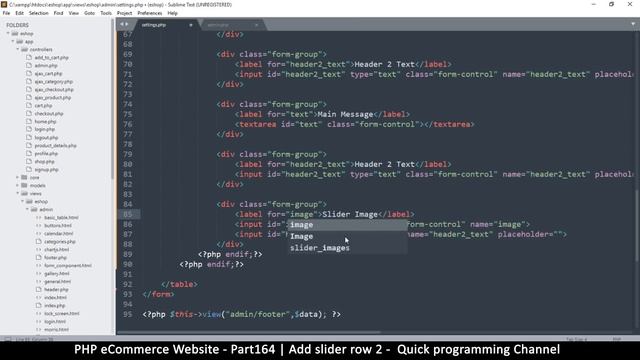Collapse the eshop folder inside views
Viewport: 640px width, 360px height.
pos(23,202)
